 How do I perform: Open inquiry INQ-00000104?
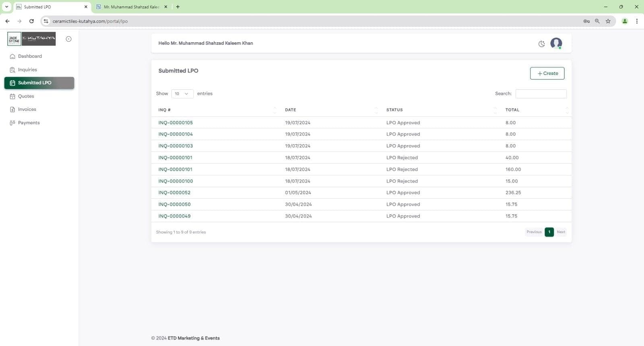pyautogui.click(x=175, y=134)
